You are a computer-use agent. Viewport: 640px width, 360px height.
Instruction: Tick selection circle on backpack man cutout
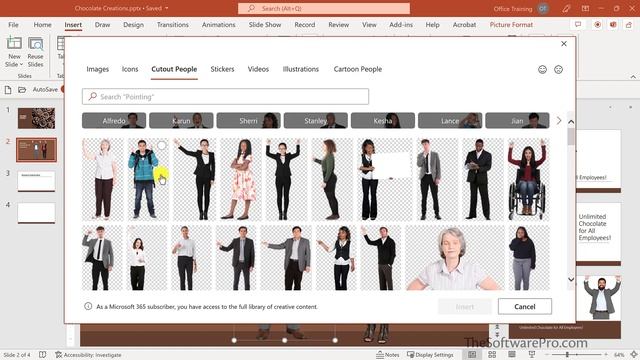[x=162, y=145]
